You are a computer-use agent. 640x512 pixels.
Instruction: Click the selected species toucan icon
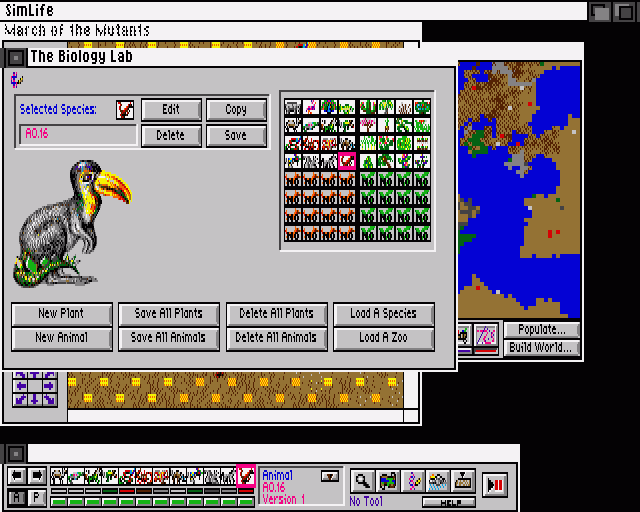[x=125, y=110]
